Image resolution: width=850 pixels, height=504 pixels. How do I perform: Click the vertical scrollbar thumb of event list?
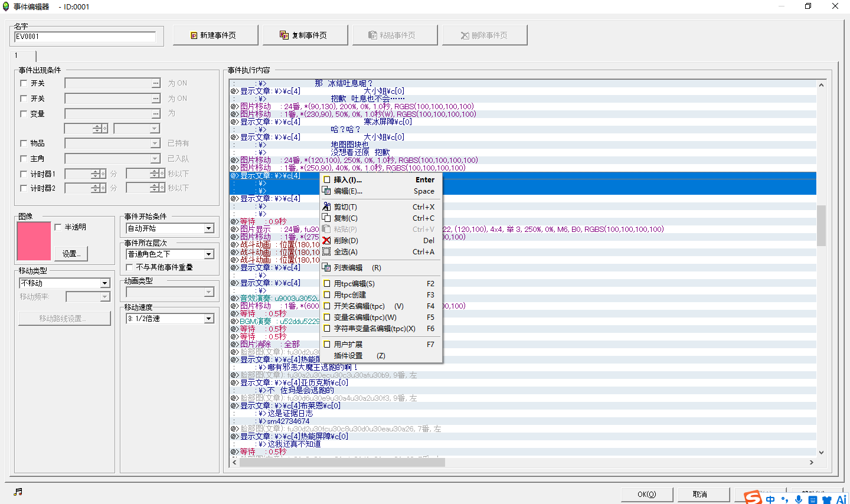pos(821,225)
